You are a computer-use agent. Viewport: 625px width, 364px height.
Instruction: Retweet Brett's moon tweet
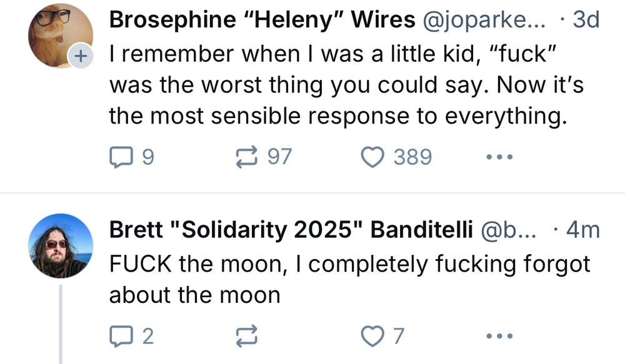(246, 336)
